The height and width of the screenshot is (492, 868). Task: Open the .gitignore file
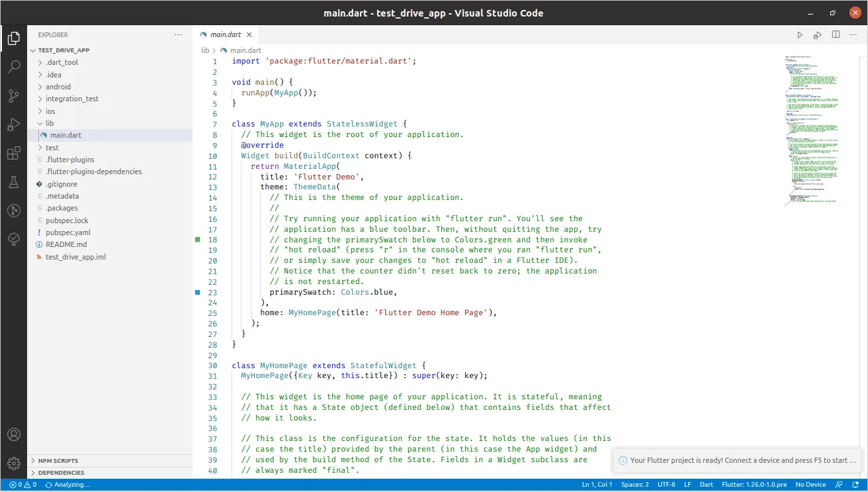[109, 184]
